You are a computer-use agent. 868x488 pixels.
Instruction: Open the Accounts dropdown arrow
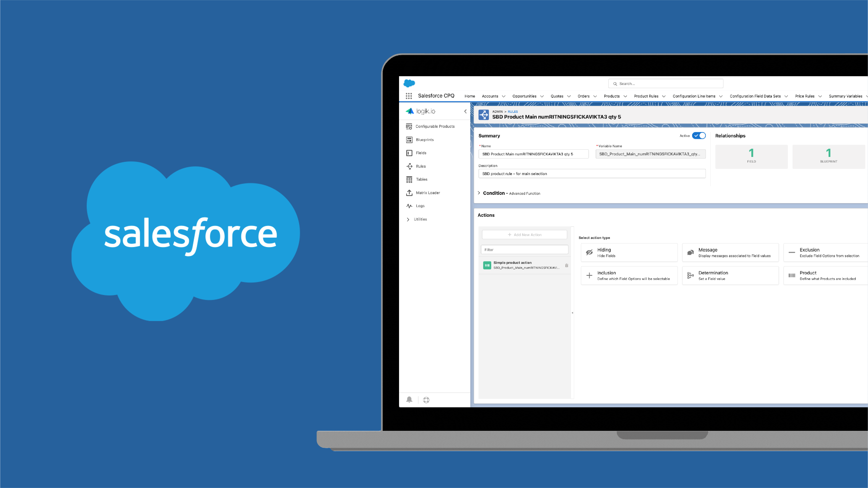pos(503,96)
